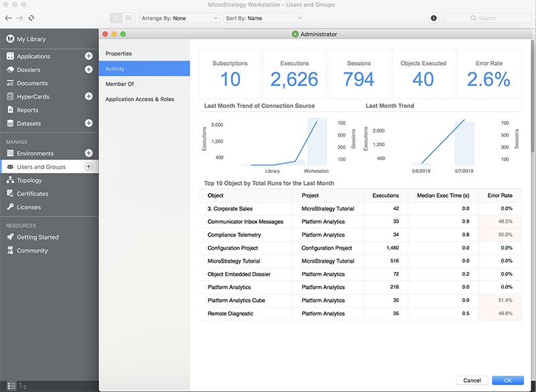Click the dialog's vertical scrollbar

tap(533, 96)
